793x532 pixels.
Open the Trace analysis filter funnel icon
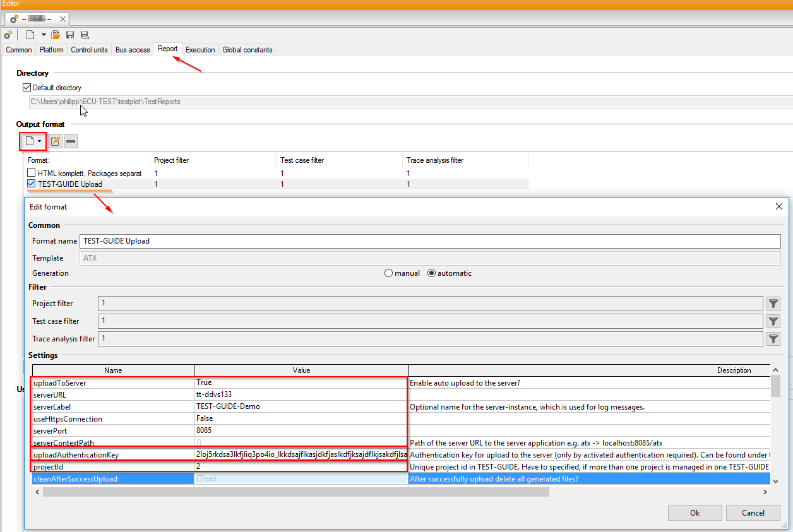click(x=773, y=339)
